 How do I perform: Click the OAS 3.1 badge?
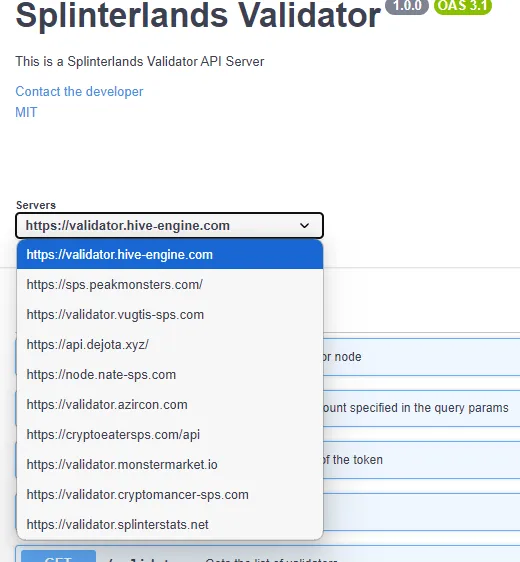point(463,6)
